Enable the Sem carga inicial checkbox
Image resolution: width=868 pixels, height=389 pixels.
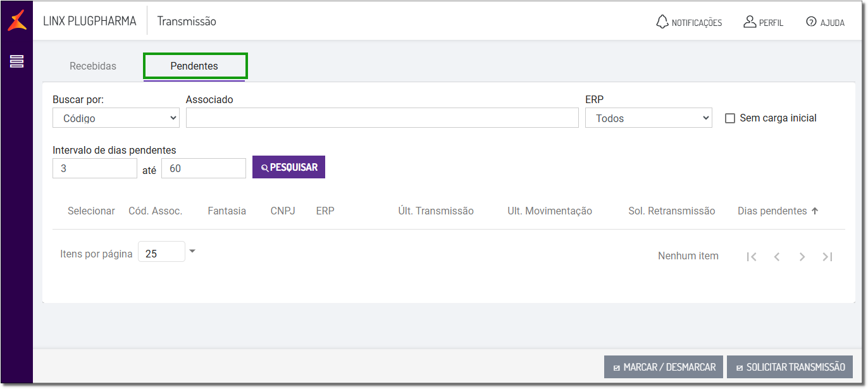click(x=730, y=118)
